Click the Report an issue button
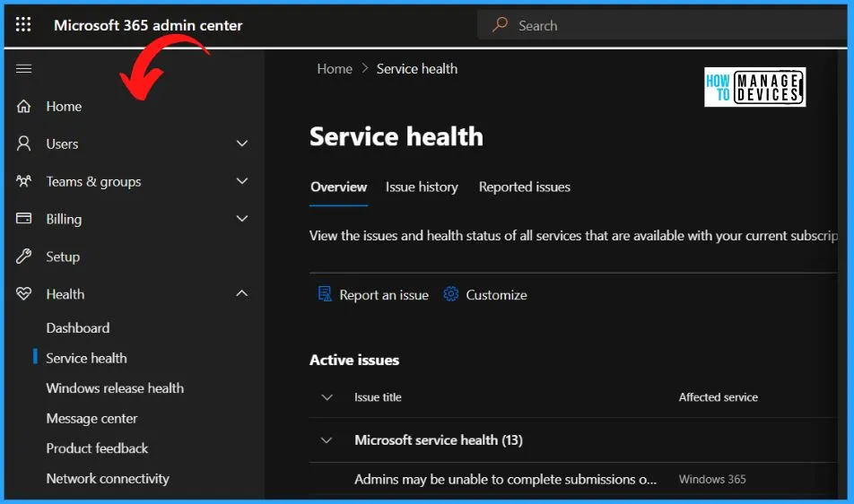Viewport: 854px width, 504px height. (373, 294)
